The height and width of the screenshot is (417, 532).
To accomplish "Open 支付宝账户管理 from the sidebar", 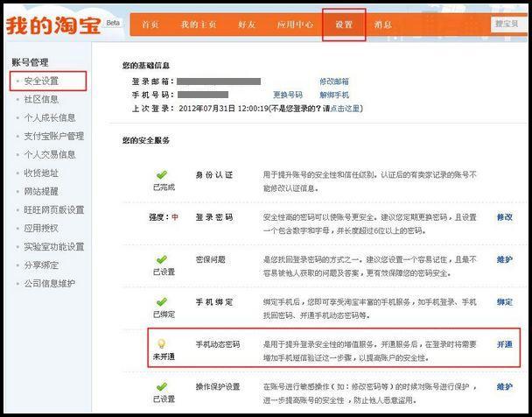I will (53, 136).
